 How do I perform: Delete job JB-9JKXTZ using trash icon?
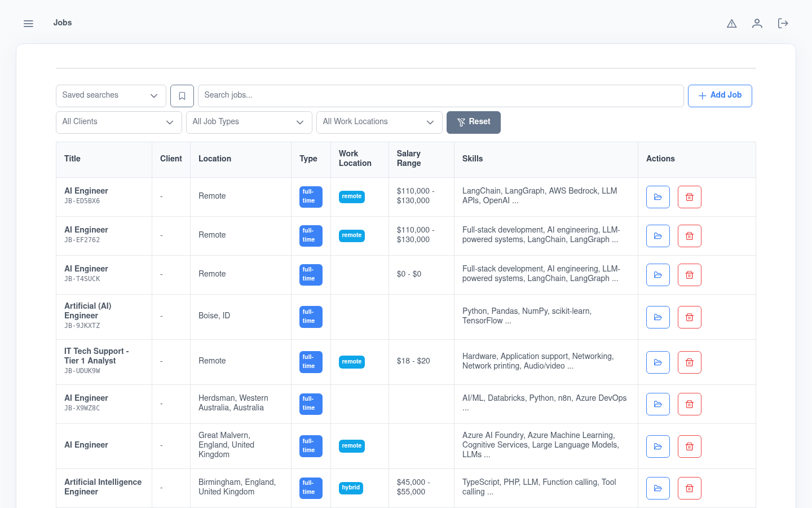pos(690,317)
